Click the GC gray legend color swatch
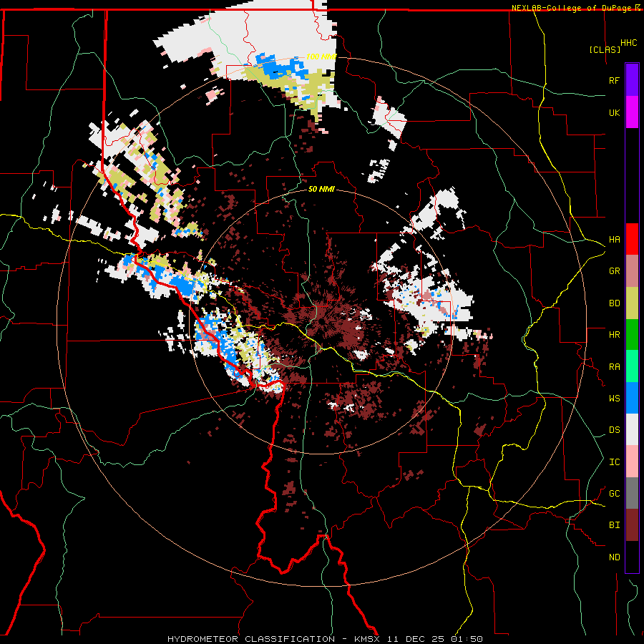 coord(632,493)
